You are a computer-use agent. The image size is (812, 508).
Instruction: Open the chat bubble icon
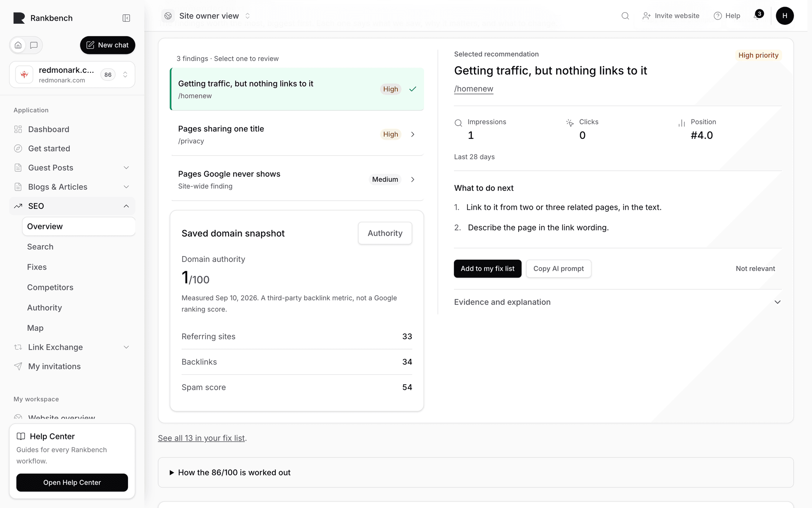point(34,45)
